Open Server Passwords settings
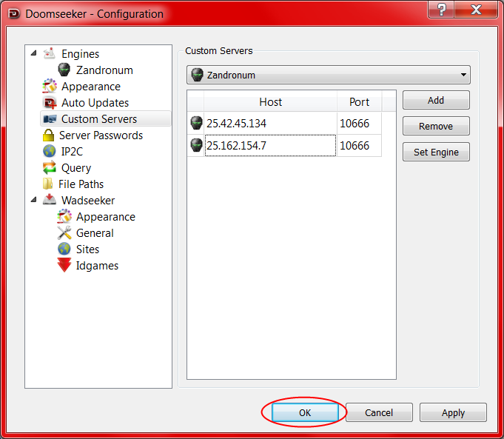Image resolution: width=504 pixels, height=439 pixels. point(101,135)
